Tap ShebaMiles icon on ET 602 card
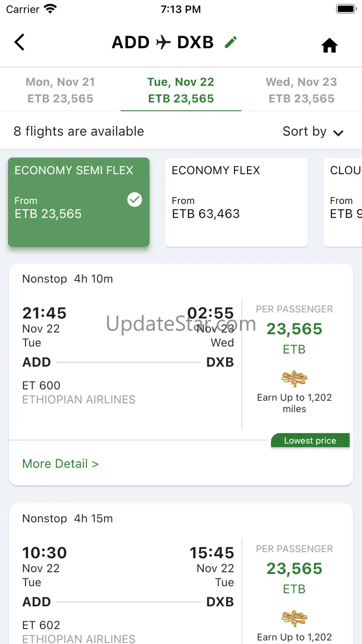The width and height of the screenshot is (362, 644). click(294, 618)
